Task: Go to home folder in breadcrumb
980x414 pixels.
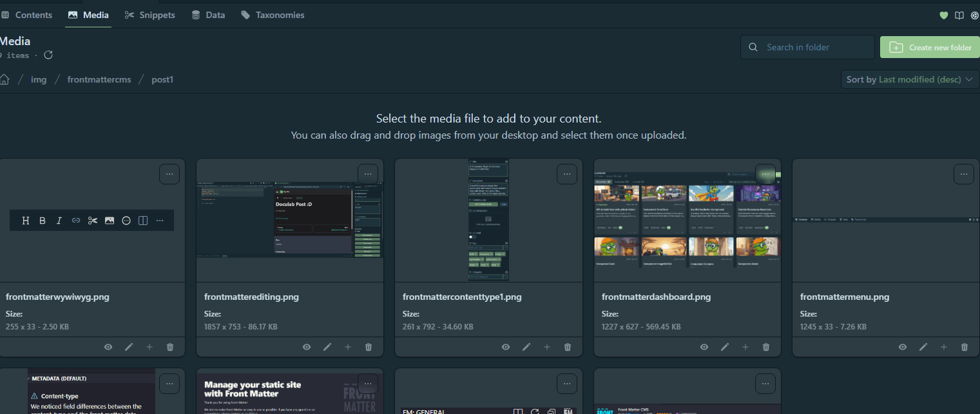Action: click(x=5, y=79)
